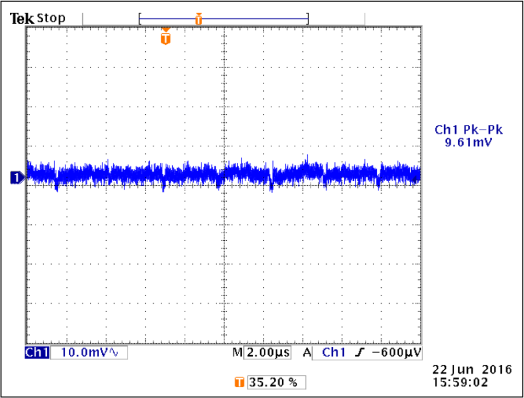Click the M 2.00µs timebase readout
Image resolution: width=524 pixels, height=398 pixels.
pyautogui.click(x=262, y=353)
